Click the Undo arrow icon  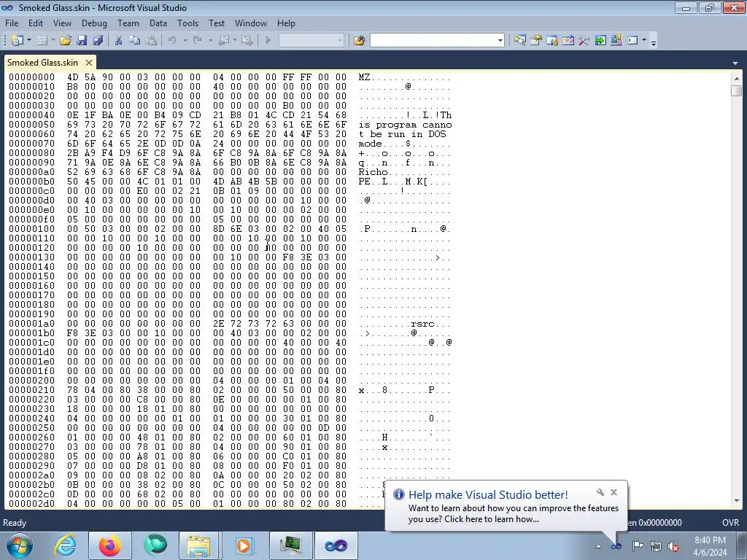tap(172, 41)
